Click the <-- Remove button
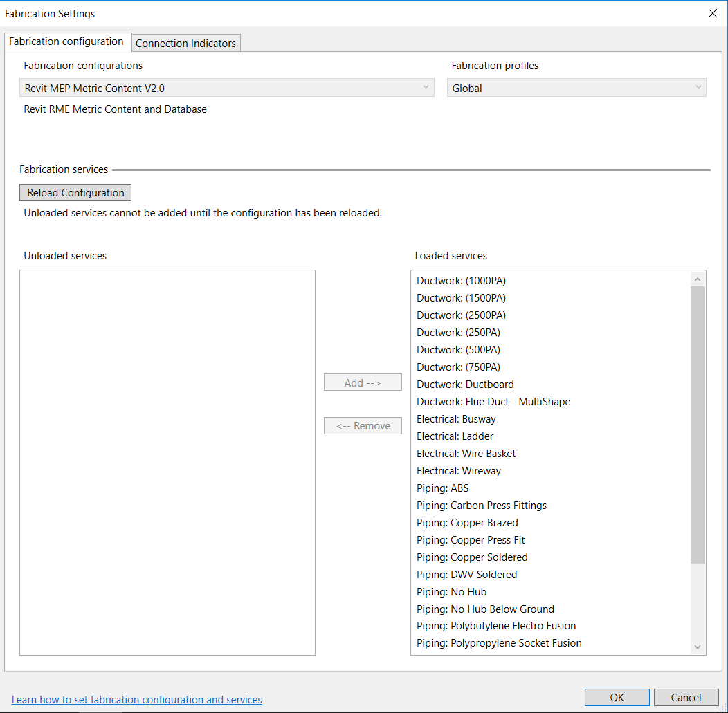 (x=363, y=425)
